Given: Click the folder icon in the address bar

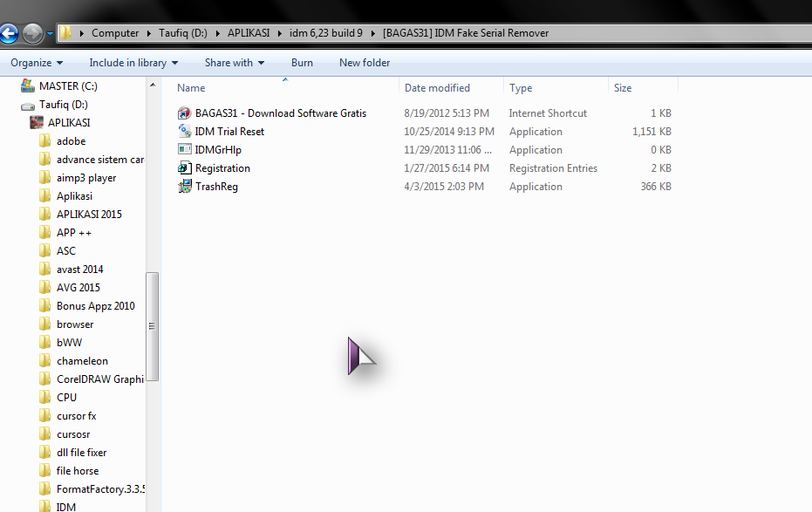Looking at the screenshot, I should 65,32.
